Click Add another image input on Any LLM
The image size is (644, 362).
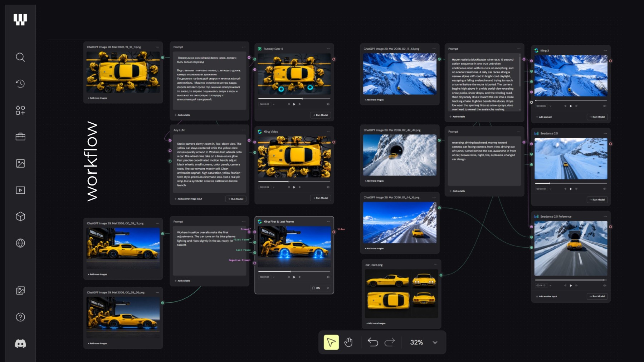coord(188,199)
